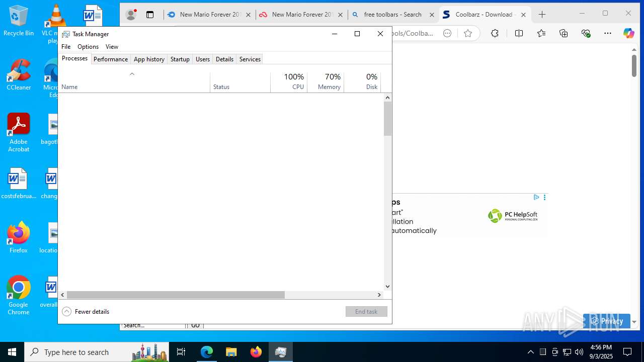Switch to the Details tab
644x362 pixels.
click(224, 59)
